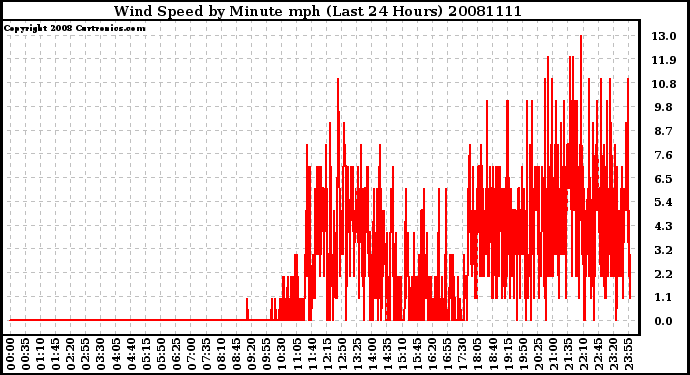Click the y-axis value 0.0
The image size is (690, 375).
point(664,321)
